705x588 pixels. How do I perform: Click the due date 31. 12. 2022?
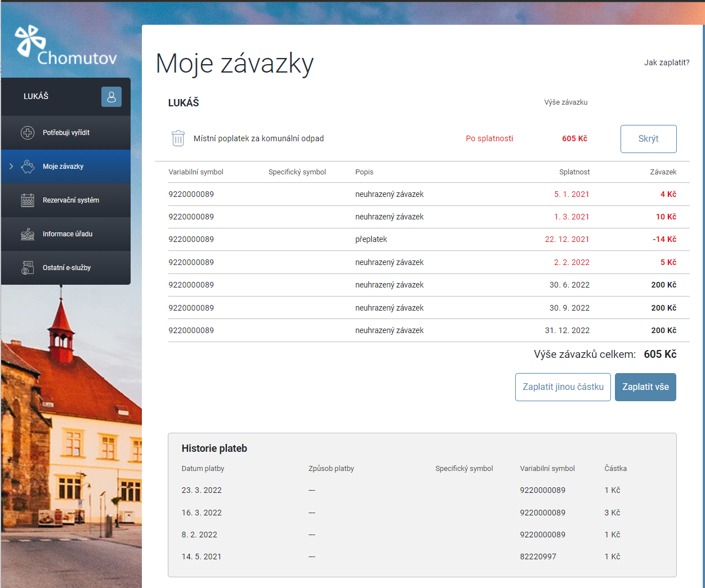point(567,330)
